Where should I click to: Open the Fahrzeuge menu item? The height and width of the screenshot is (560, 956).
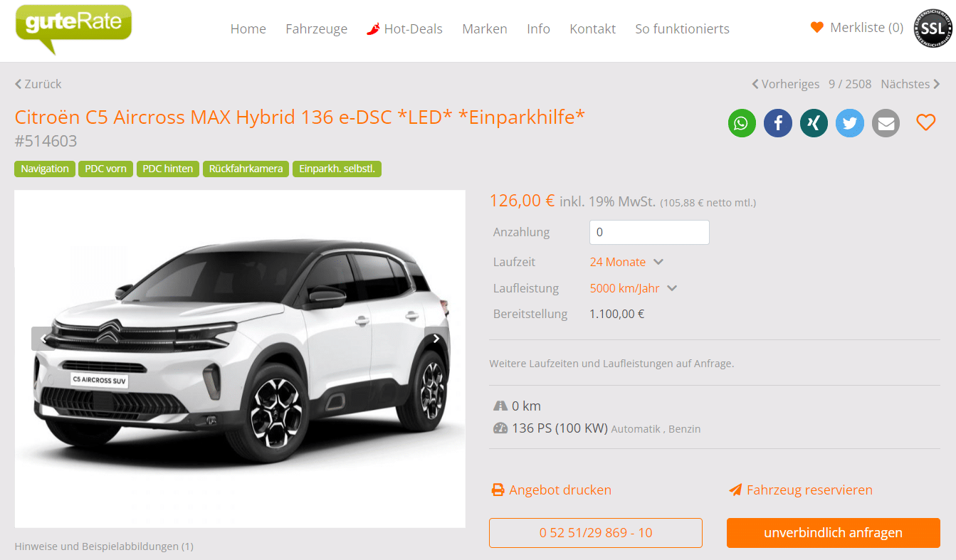point(317,29)
